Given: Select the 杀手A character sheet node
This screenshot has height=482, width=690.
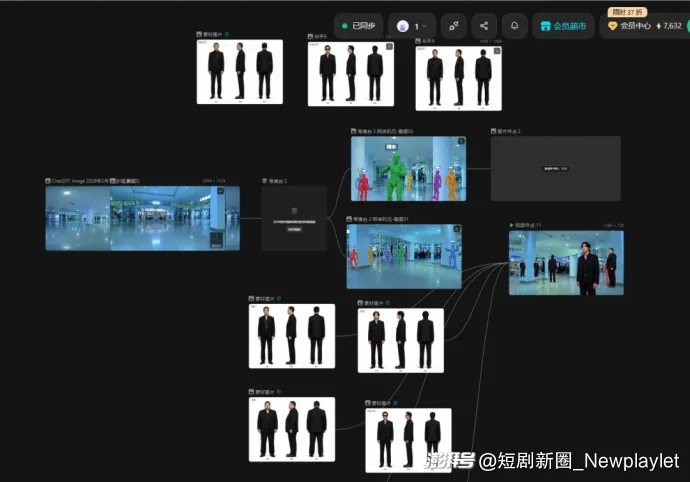Looking at the screenshot, I should point(459,78).
